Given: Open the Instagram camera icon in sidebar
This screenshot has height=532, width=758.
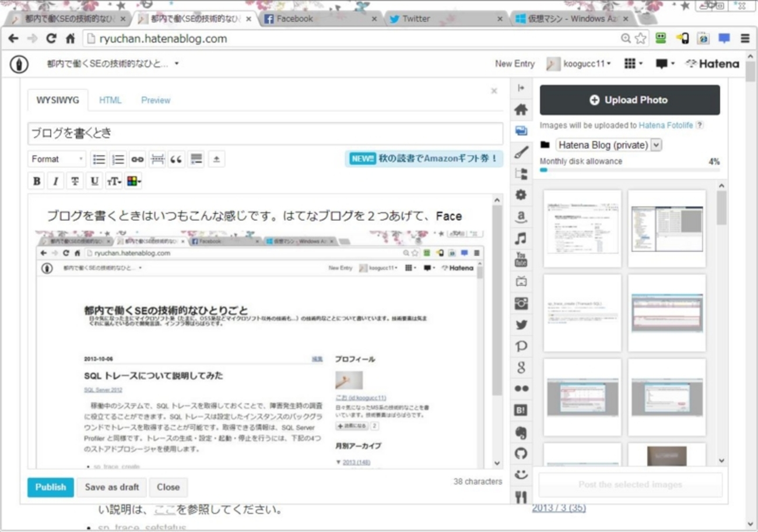Looking at the screenshot, I should (521, 303).
